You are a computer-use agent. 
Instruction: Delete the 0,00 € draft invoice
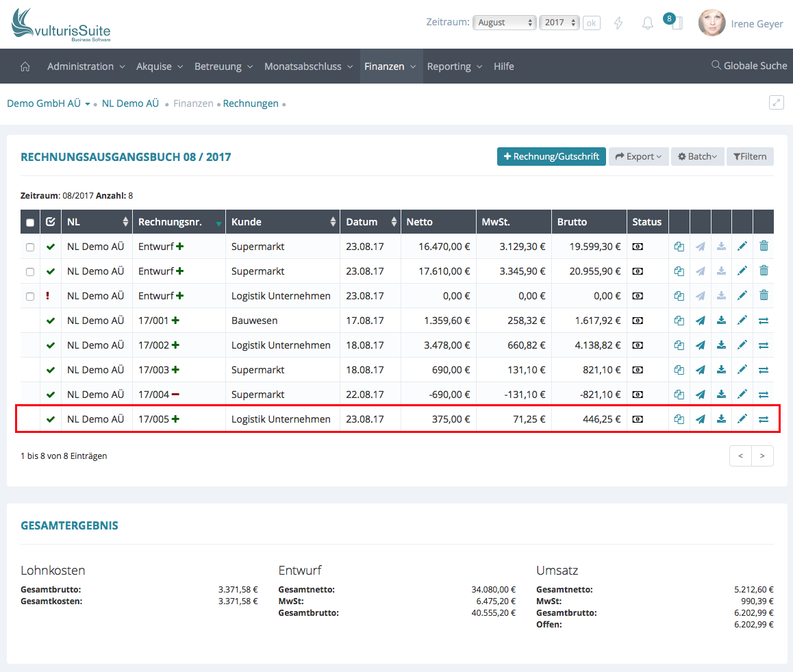click(764, 296)
